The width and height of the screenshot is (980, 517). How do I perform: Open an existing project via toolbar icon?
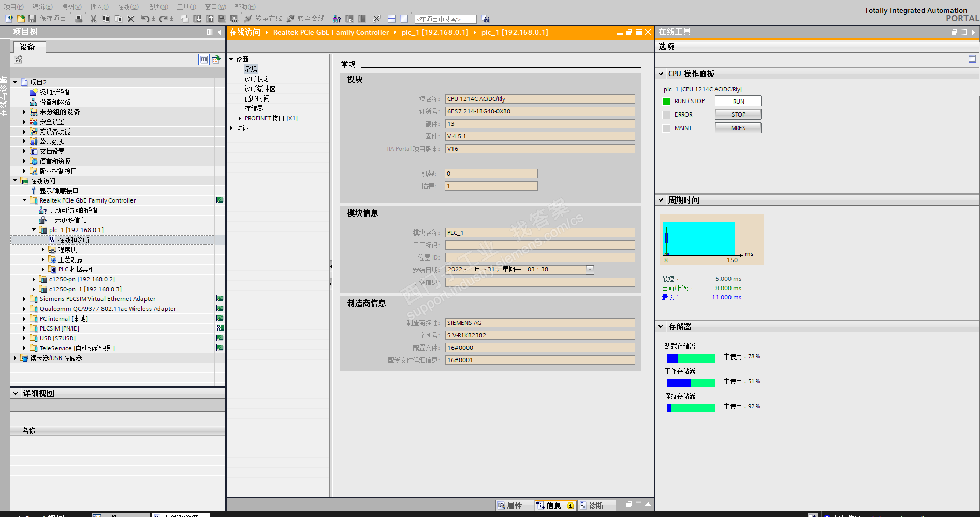point(21,19)
